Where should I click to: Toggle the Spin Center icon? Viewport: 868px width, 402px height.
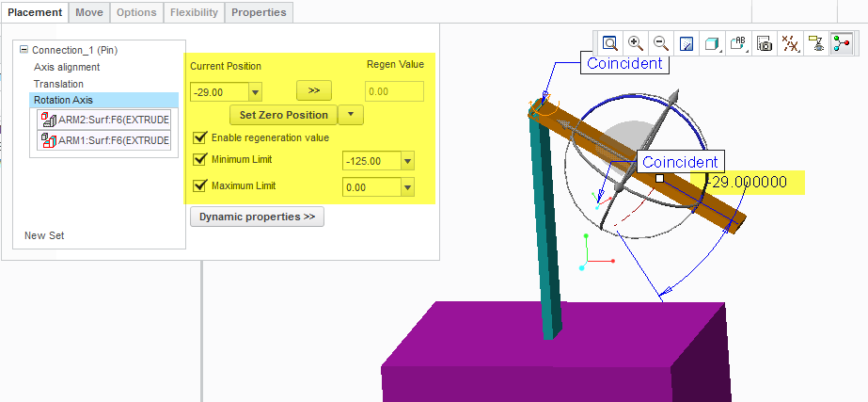click(841, 43)
